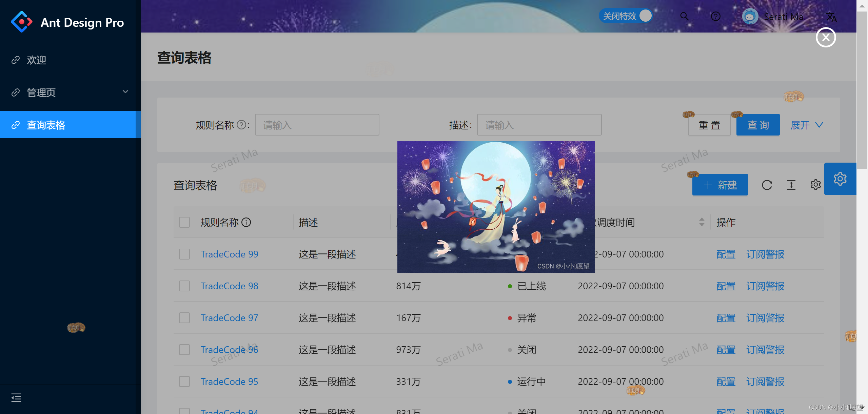Screen dimensions: 868x414
Task: Open column settings gear icon
Action: point(815,185)
